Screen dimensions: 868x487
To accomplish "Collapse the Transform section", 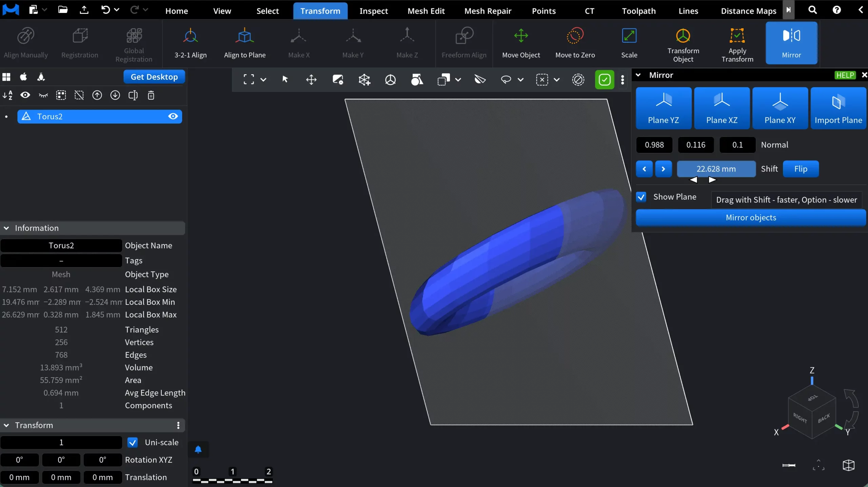I will click(x=5, y=425).
